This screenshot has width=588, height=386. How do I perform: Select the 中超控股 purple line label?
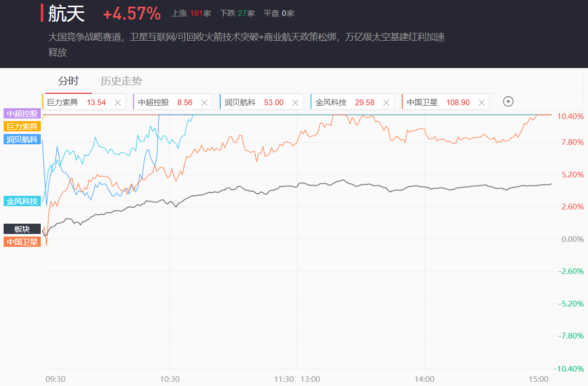point(22,113)
